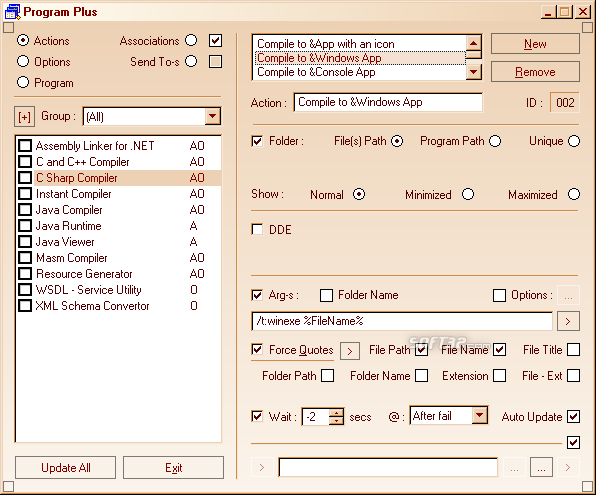Screen dimensions: 596x495
Task: Select Program Path radio option
Action: pyautogui.click(x=495, y=141)
